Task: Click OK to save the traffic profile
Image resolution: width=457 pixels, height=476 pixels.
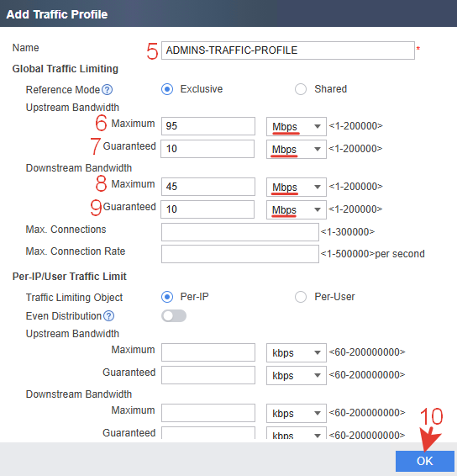Action: [424, 461]
